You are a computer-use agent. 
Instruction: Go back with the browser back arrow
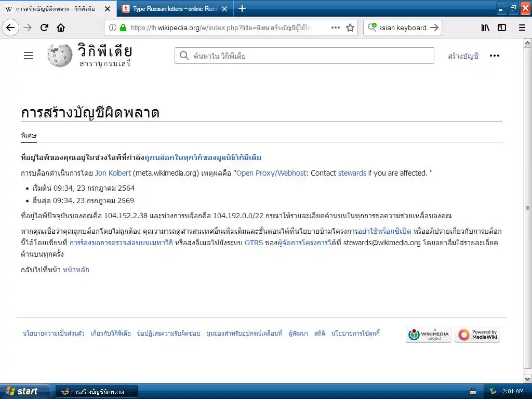click(x=10, y=28)
